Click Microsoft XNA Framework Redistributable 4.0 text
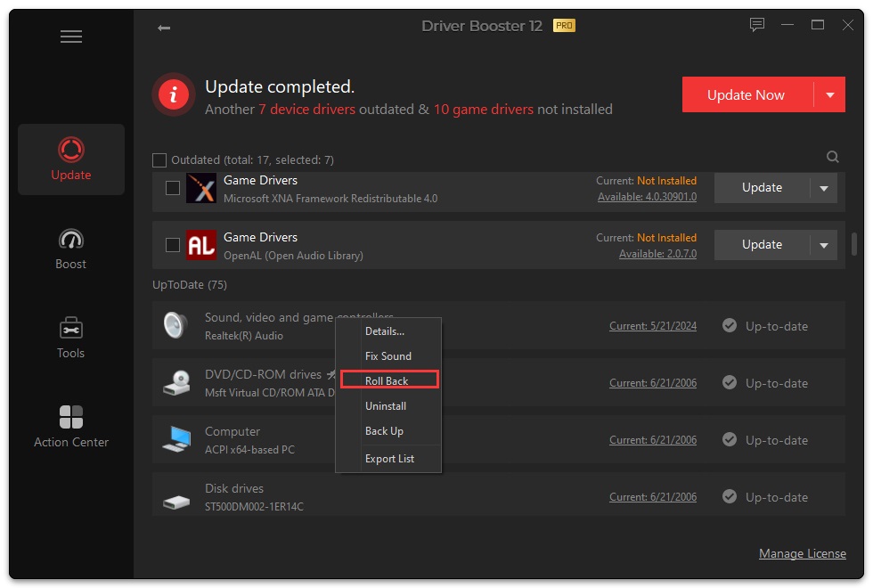The height and width of the screenshot is (588, 873). pyautogui.click(x=330, y=199)
